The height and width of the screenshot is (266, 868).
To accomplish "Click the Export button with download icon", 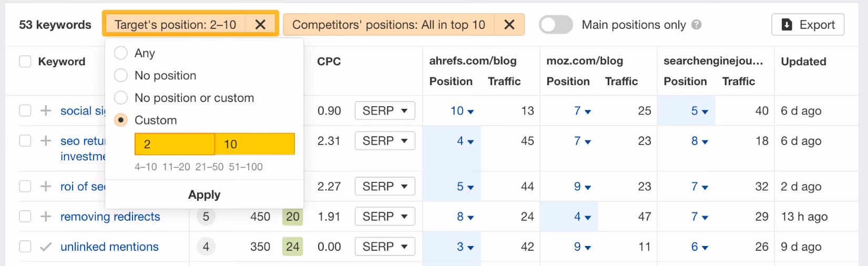I will (808, 25).
